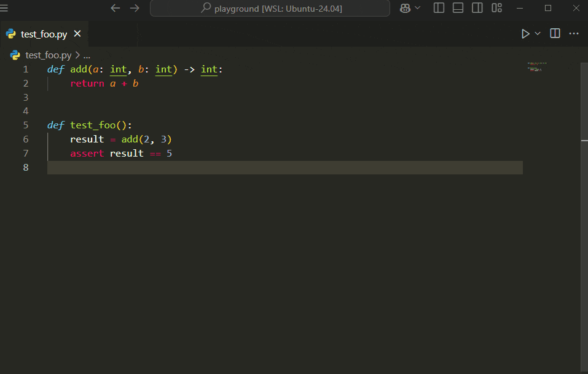
Task: Toggle the bottom panel visibility
Action: 457,8
